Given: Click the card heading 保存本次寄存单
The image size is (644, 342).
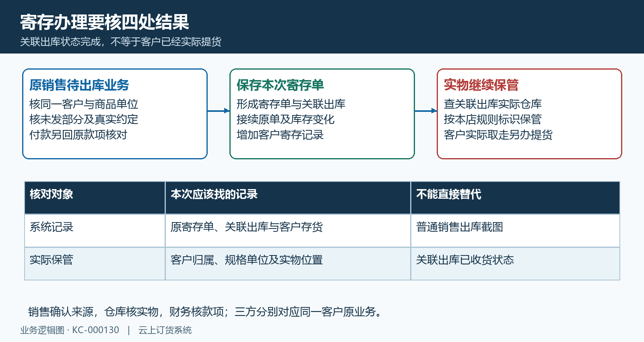Looking at the screenshot, I should click(280, 85).
